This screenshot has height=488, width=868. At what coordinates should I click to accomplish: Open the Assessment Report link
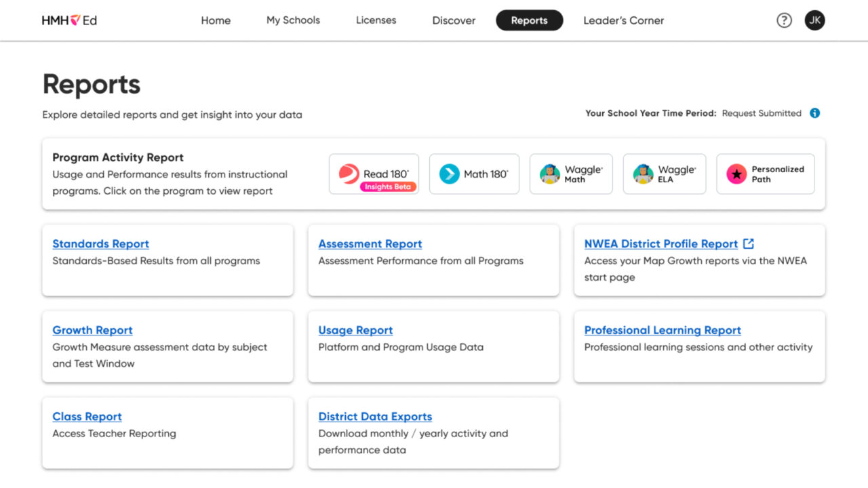click(x=370, y=244)
